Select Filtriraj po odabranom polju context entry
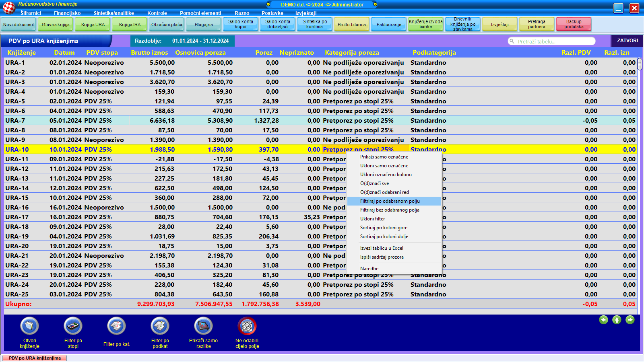This screenshot has width=644, height=362. click(x=390, y=201)
